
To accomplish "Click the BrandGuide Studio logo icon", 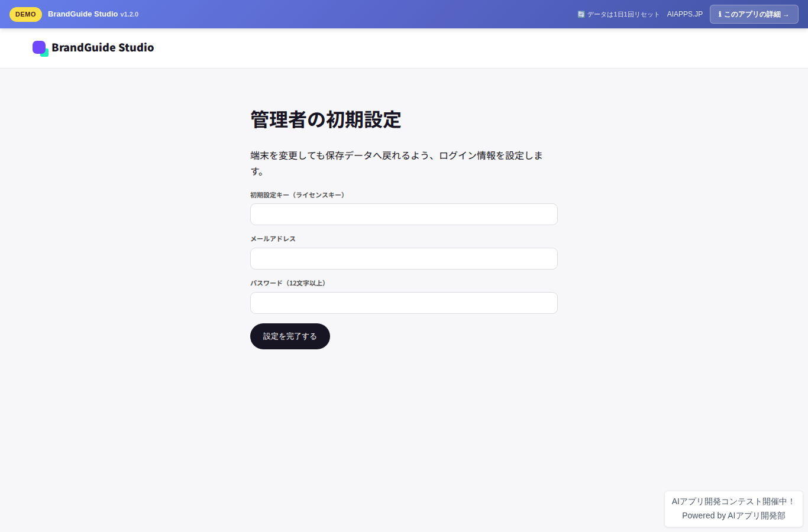I will coord(40,48).
